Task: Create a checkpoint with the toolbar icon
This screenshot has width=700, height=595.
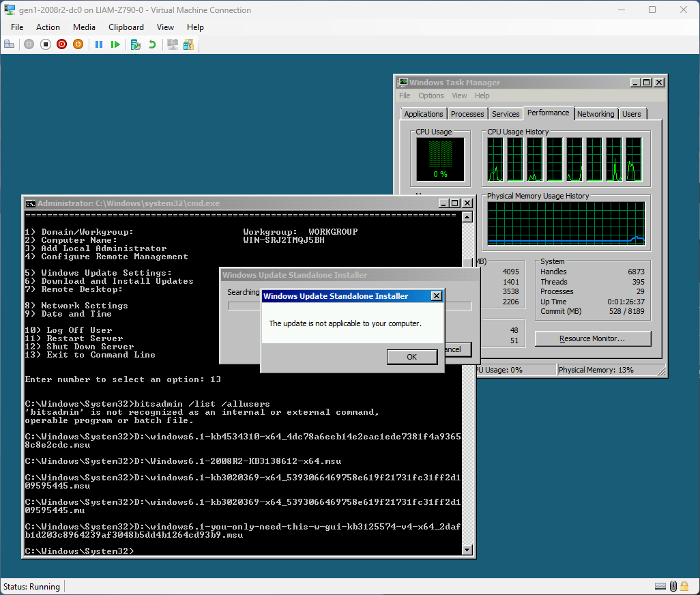Action: (x=136, y=44)
